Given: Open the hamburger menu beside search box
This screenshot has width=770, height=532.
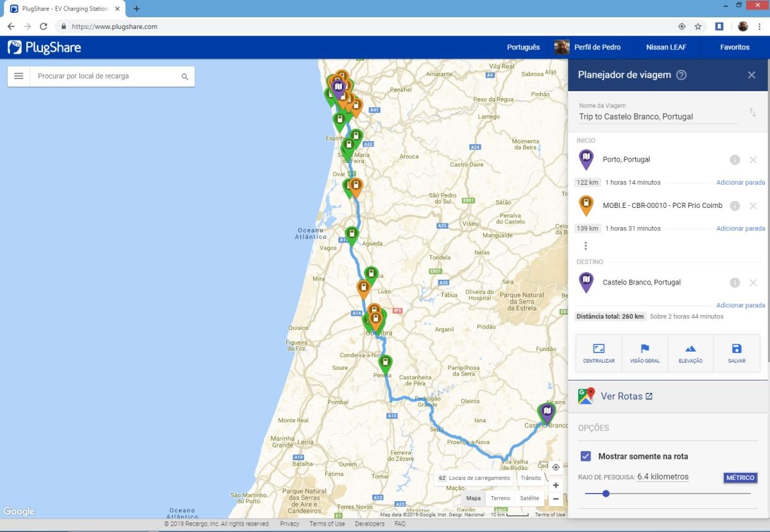Looking at the screenshot, I should pos(19,76).
